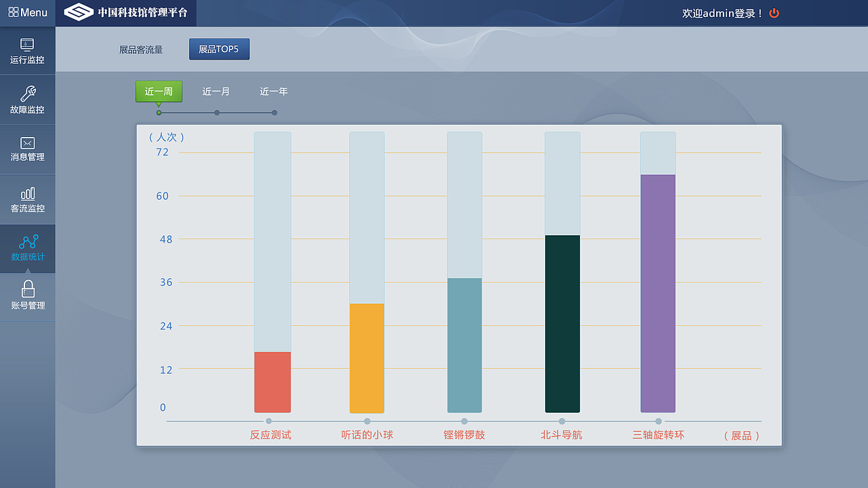Image resolution: width=868 pixels, height=488 pixels.
Task: Click the 北斗导航 axis label
Action: pos(561,435)
